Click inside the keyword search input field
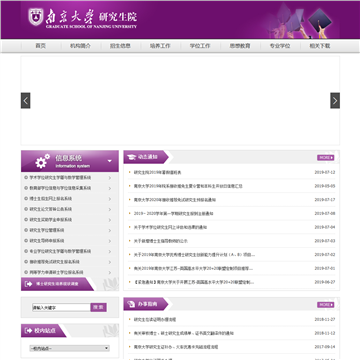The height and width of the screenshot is (360, 360). click(x=61, y=307)
